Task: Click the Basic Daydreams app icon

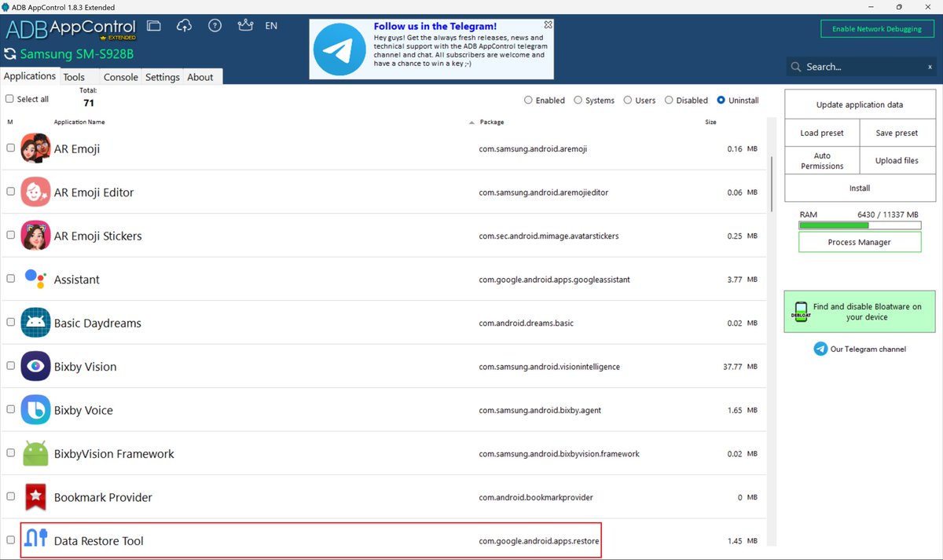Action: click(35, 323)
